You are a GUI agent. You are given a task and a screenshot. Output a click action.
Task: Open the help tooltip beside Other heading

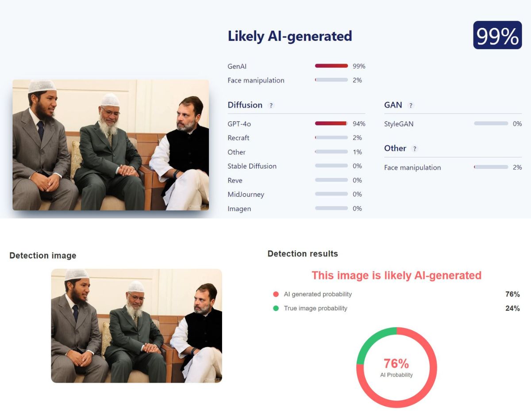[415, 149]
